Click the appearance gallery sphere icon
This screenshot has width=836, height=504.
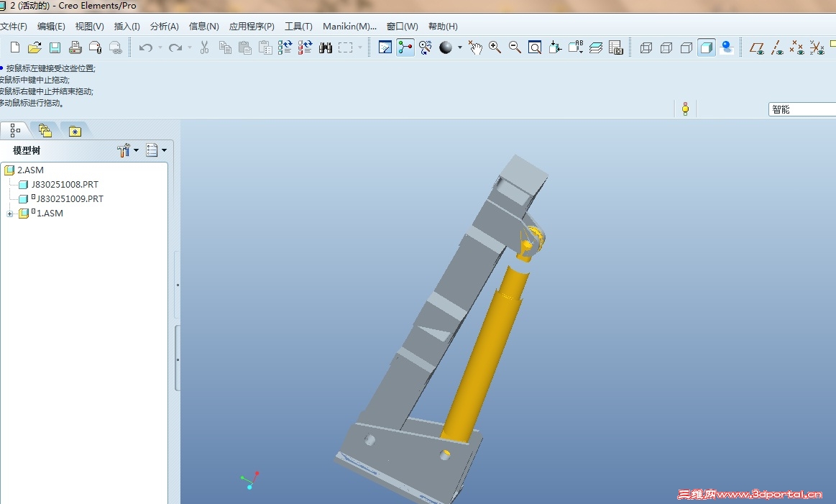[x=446, y=47]
